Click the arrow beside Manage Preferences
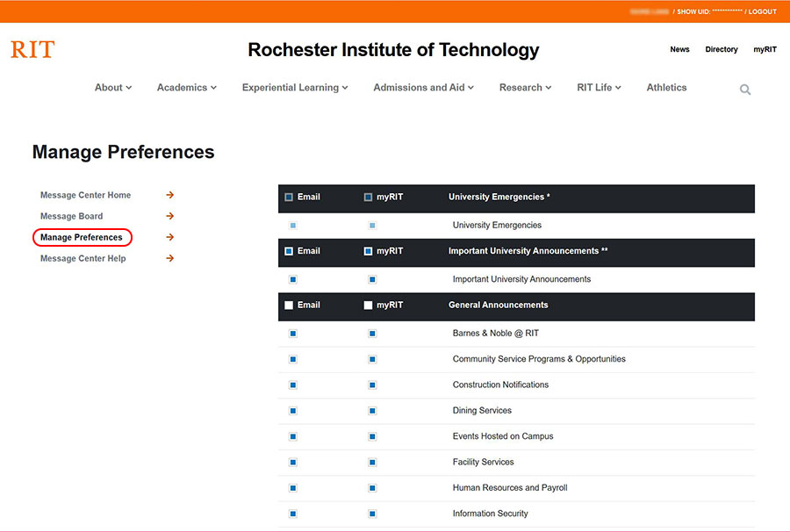790x532 pixels. click(170, 237)
